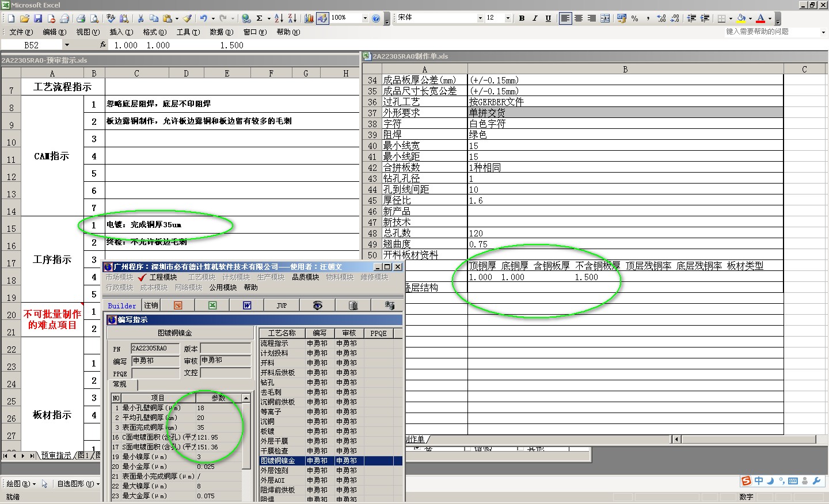The width and height of the screenshot is (829, 504).
Task: Open the 格式(O) menu
Action: click(154, 32)
